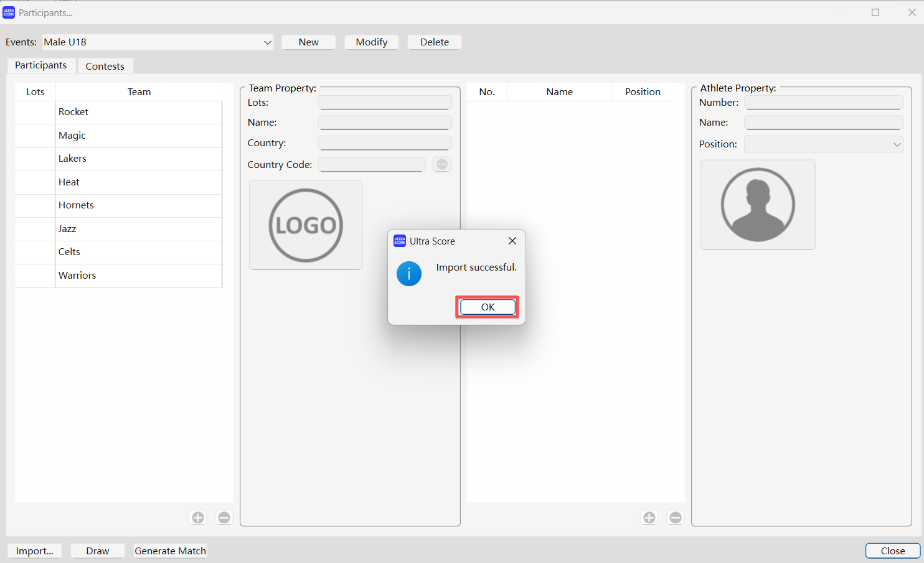Click the Draw button
Viewport: 924px width, 563px height.
pos(98,551)
